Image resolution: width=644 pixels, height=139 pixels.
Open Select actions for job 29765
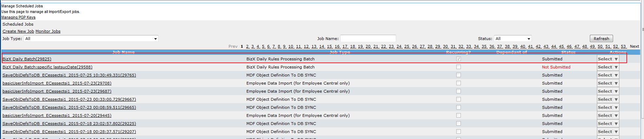(x=608, y=75)
